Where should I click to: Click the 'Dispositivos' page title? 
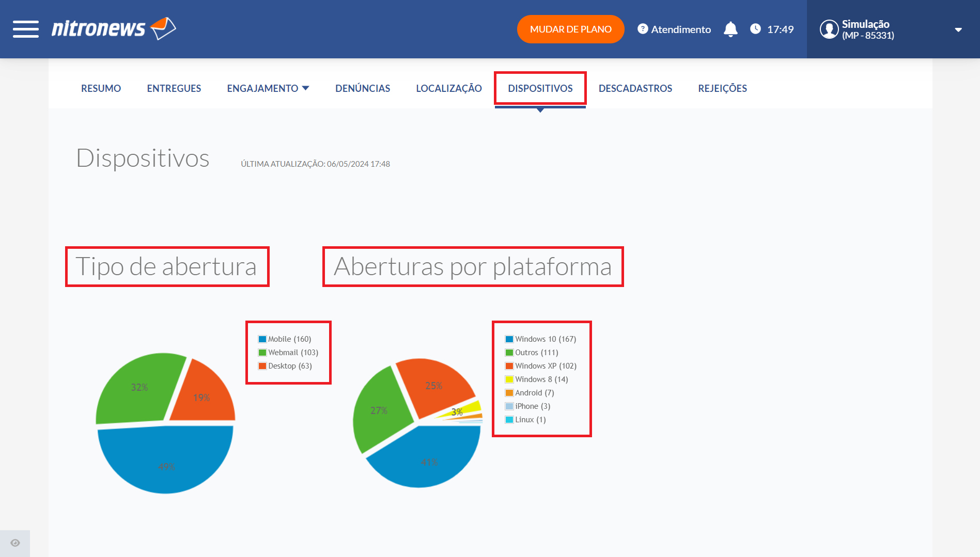click(x=143, y=158)
